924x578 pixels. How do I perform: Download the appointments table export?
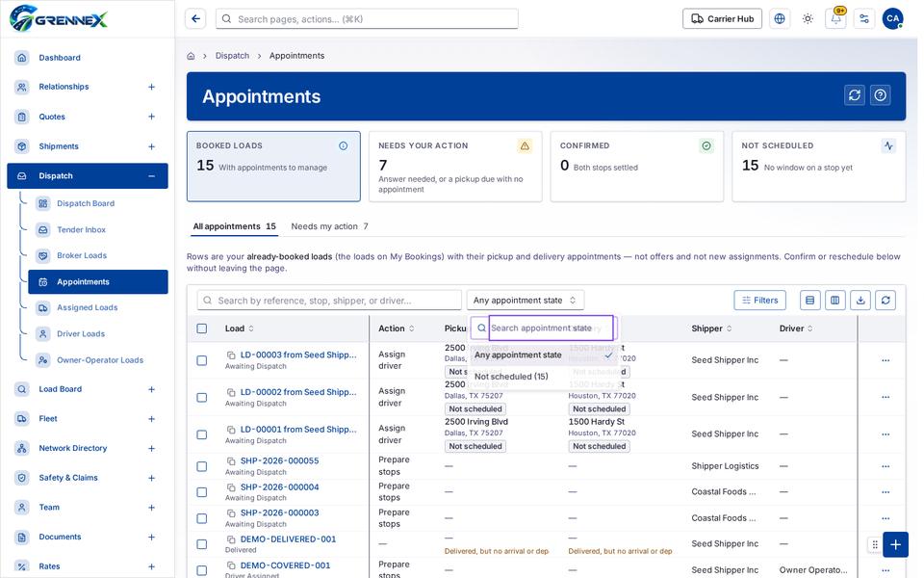pyautogui.click(x=860, y=301)
